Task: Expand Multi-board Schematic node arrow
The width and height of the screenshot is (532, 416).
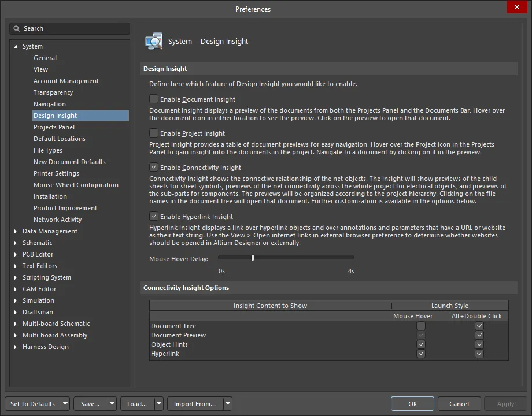Action: point(15,324)
